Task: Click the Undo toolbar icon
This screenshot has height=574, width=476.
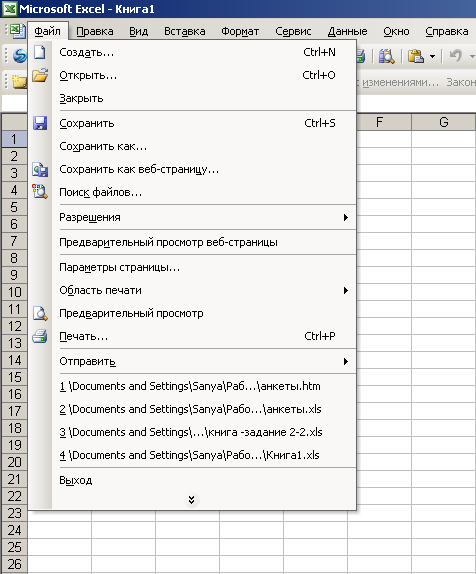Action: (456, 56)
